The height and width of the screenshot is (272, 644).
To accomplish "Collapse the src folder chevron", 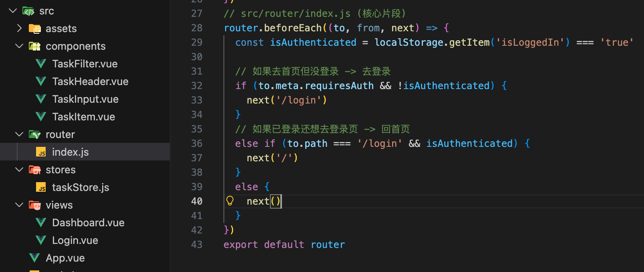I will pyautogui.click(x=13, y=11).
